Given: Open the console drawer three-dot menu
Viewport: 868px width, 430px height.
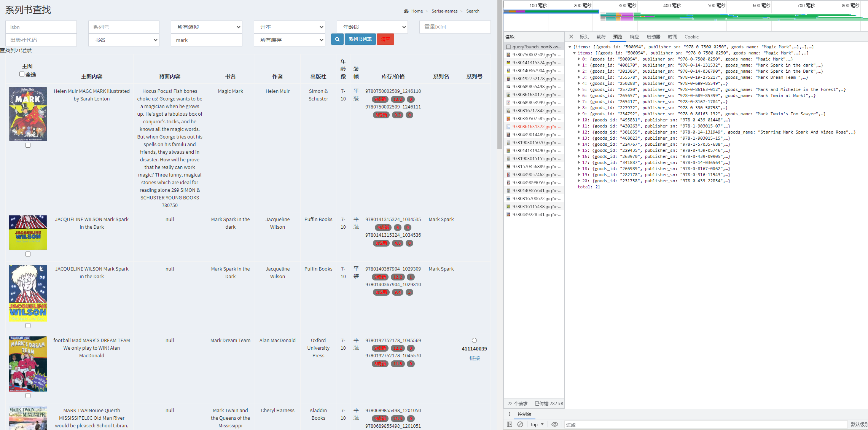Looking at the screenshot, I should [x=510, y=414].
